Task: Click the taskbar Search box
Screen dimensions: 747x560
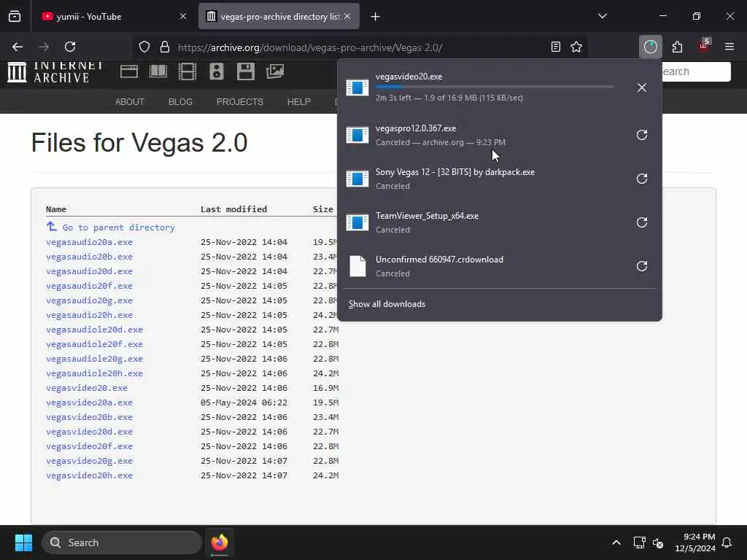Action: 122,542
